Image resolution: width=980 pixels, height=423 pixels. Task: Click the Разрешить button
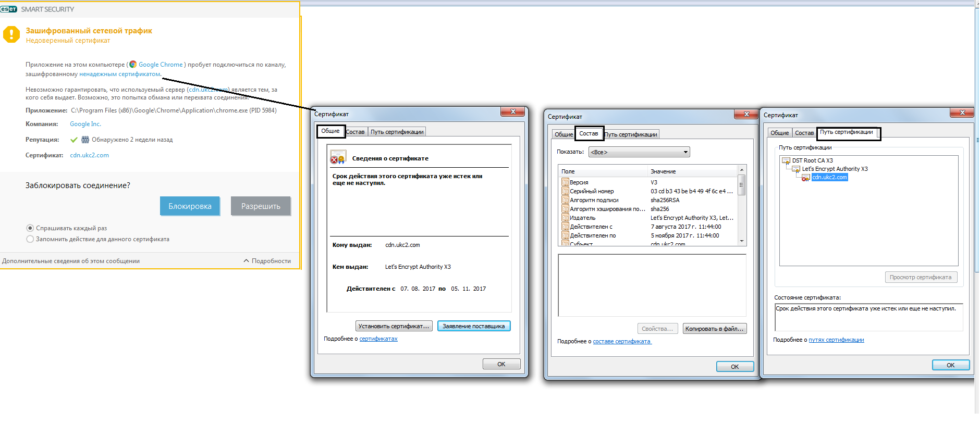pos(261,206)
